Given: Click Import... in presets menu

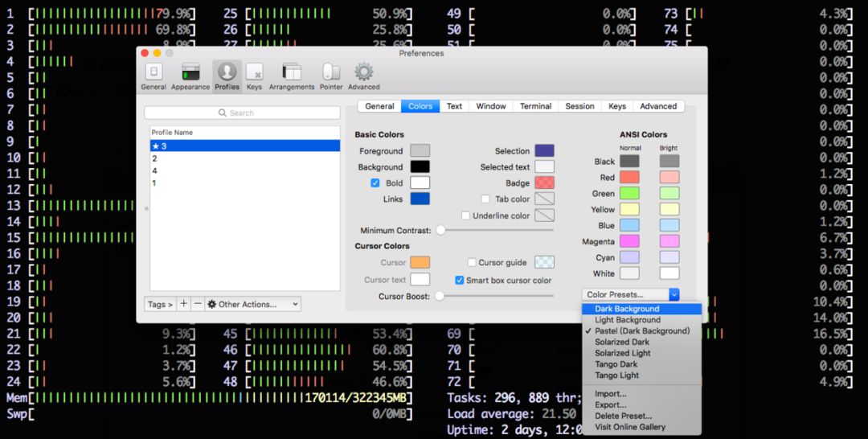Looking at the screenshot, I should (x=641, y=394).
